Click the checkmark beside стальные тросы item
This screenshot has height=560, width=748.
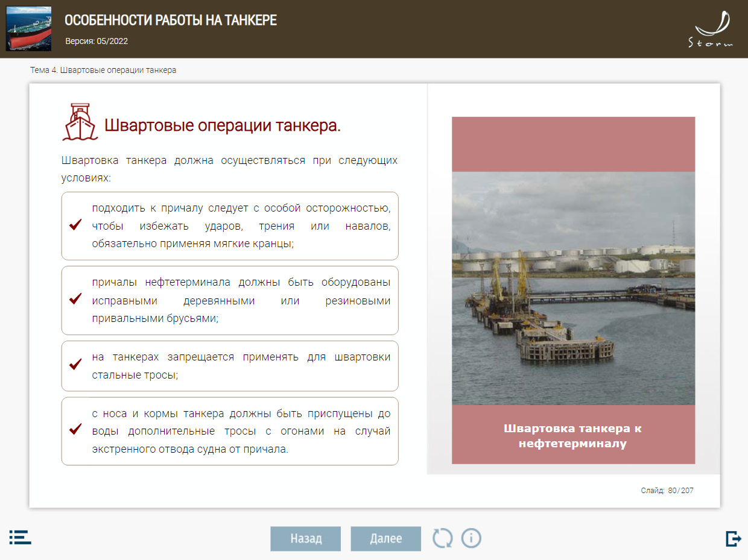75,364
